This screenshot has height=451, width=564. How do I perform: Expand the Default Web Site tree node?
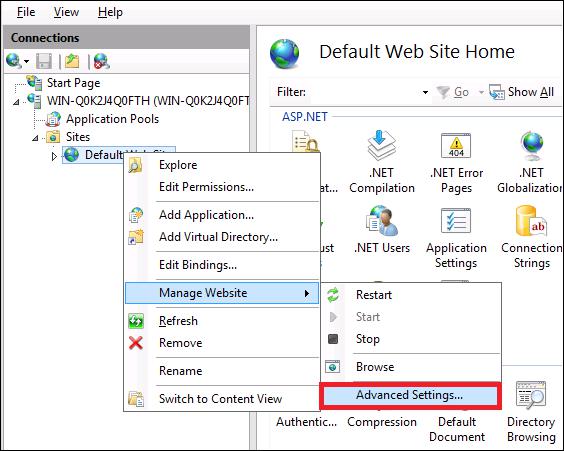[x=54, y=156]
